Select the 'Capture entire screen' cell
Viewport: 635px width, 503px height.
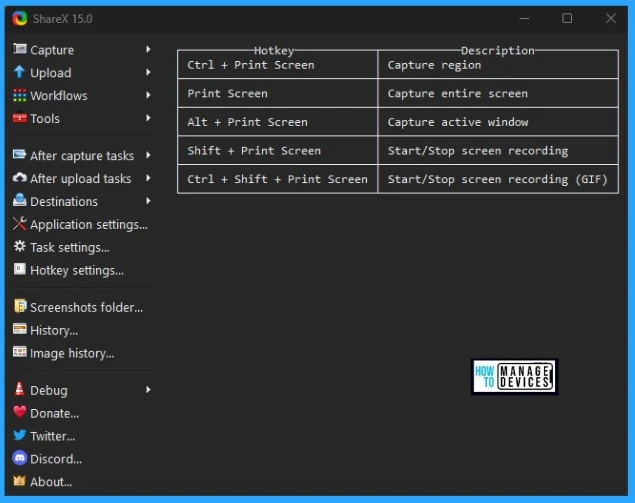(x=498, y=94)
